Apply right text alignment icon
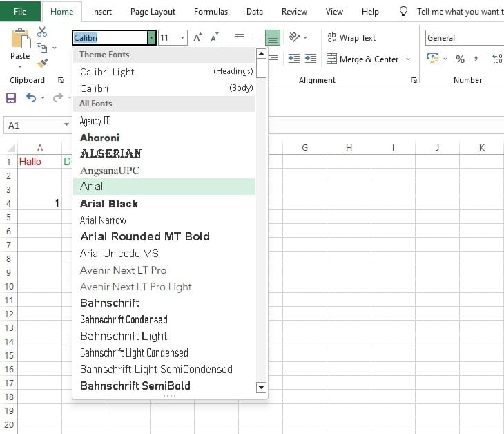This screenshot has width=504, height=434. pyautogui.click(x=273, y=59)
